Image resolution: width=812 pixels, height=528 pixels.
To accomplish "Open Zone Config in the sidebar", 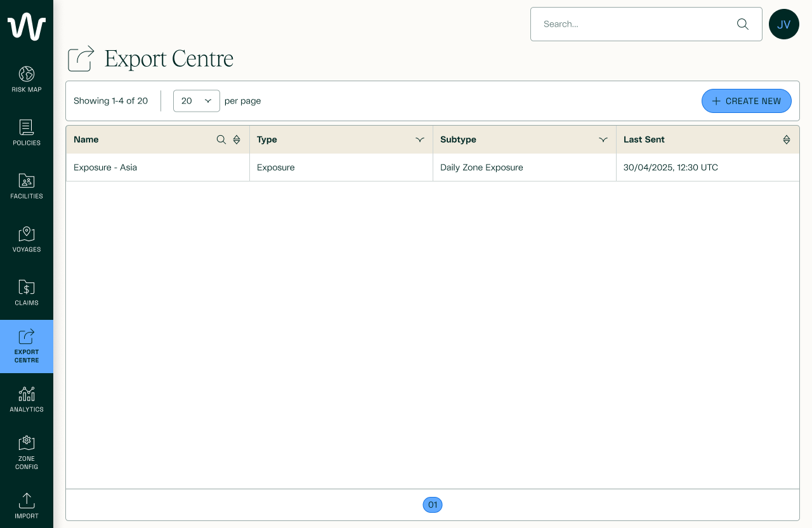I will 27,452.
